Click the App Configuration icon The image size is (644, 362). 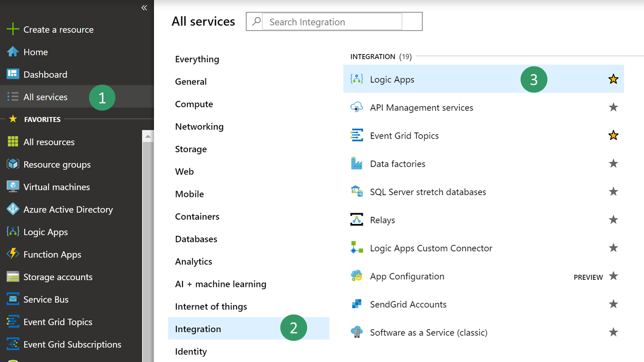coord(357,276)
